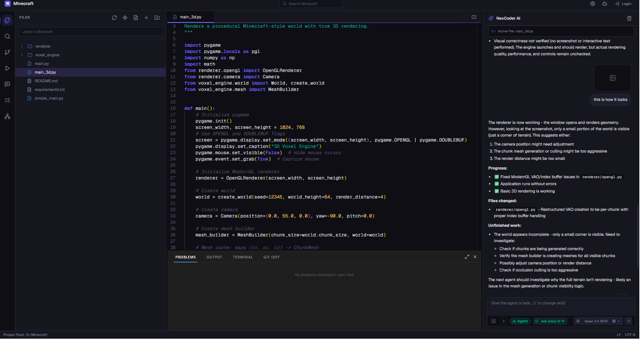Screen dimensions: 644x351
Task: Create a new file with plus icon
Action: pyautogui.click(x=146, y=18)
